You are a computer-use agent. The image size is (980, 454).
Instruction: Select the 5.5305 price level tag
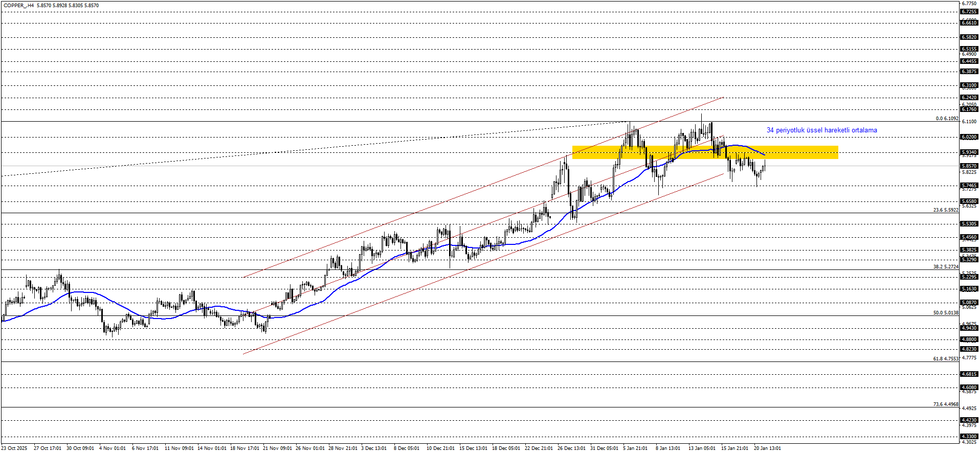[x=969, y=224]
